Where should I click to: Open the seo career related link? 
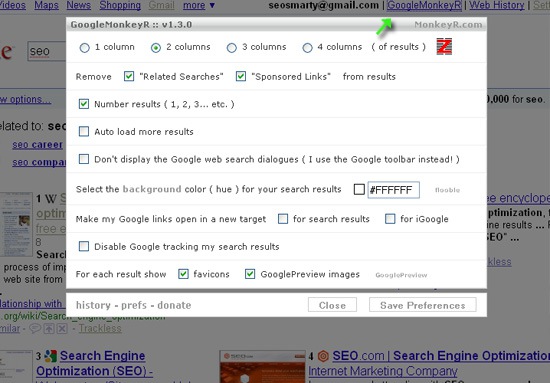[x=38, y=145]
